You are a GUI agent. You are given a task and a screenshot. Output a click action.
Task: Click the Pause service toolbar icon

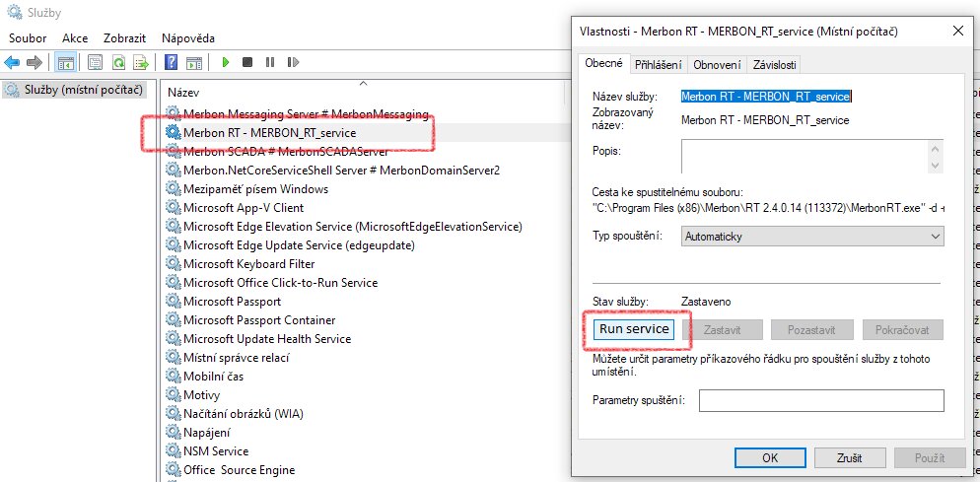[x=269, y=62]
